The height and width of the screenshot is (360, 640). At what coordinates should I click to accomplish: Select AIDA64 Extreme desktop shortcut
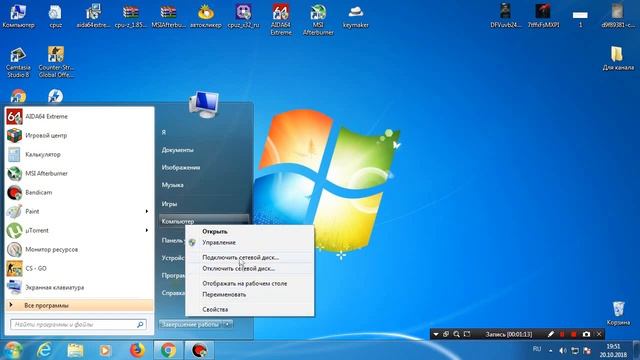(x=281, y=20)
